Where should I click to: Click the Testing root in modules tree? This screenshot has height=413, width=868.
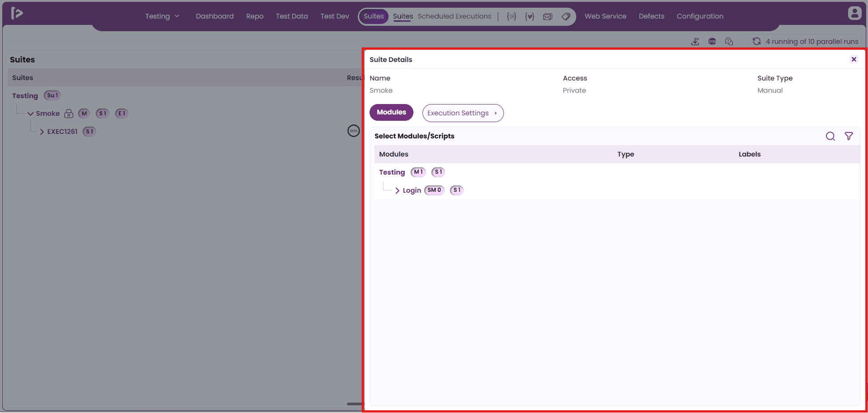[392, 172]
